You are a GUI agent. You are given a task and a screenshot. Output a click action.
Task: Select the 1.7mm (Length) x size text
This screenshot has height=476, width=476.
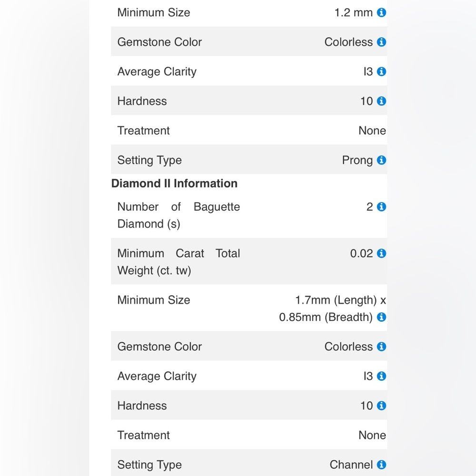tap(341, 300)
